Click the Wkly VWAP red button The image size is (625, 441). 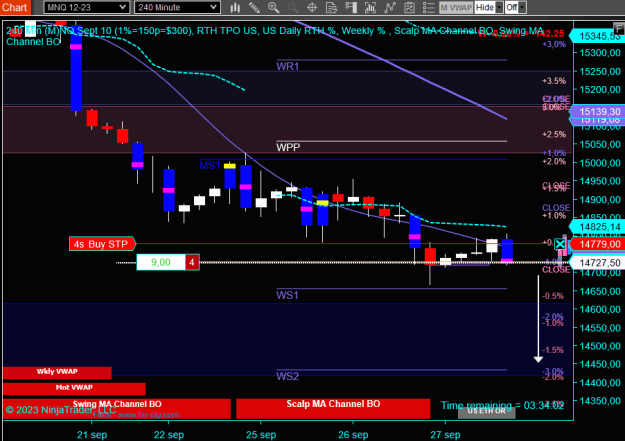(57, 372)
